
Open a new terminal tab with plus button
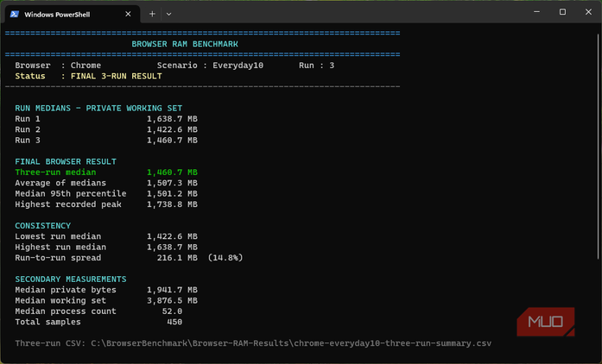coord(152,14)
